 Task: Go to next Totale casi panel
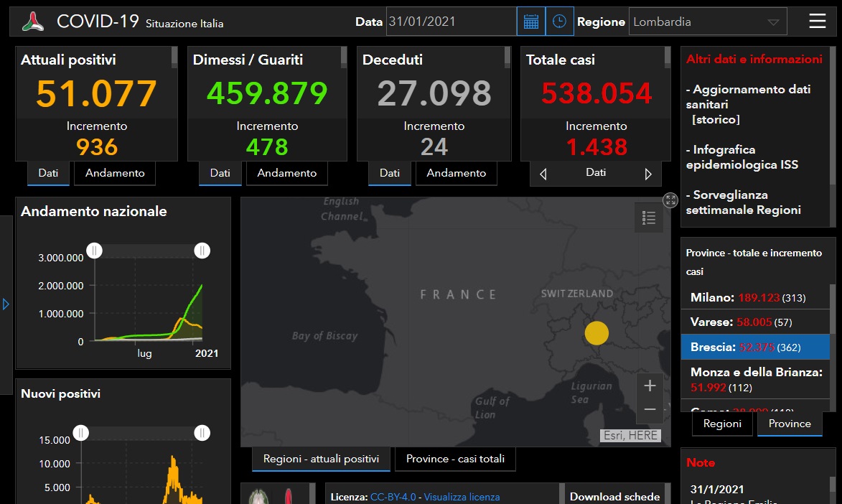click(648, 174)
